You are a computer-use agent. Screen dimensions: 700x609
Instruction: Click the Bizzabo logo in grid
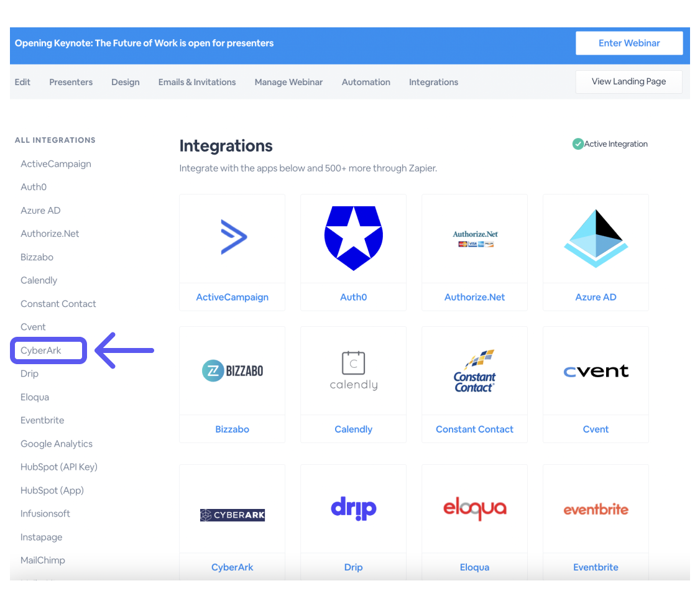pos(233,371)
